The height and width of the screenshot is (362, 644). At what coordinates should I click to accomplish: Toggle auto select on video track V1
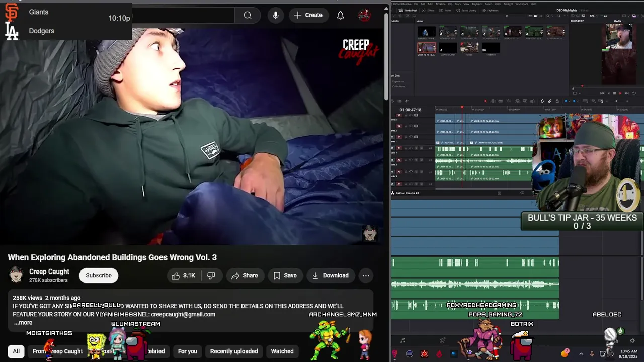click(411, 137)
